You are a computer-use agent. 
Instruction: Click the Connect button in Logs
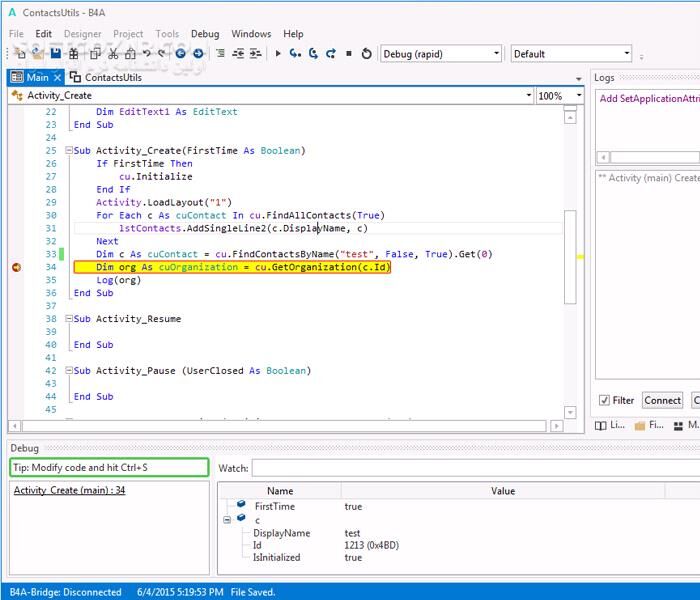(662, 400)
